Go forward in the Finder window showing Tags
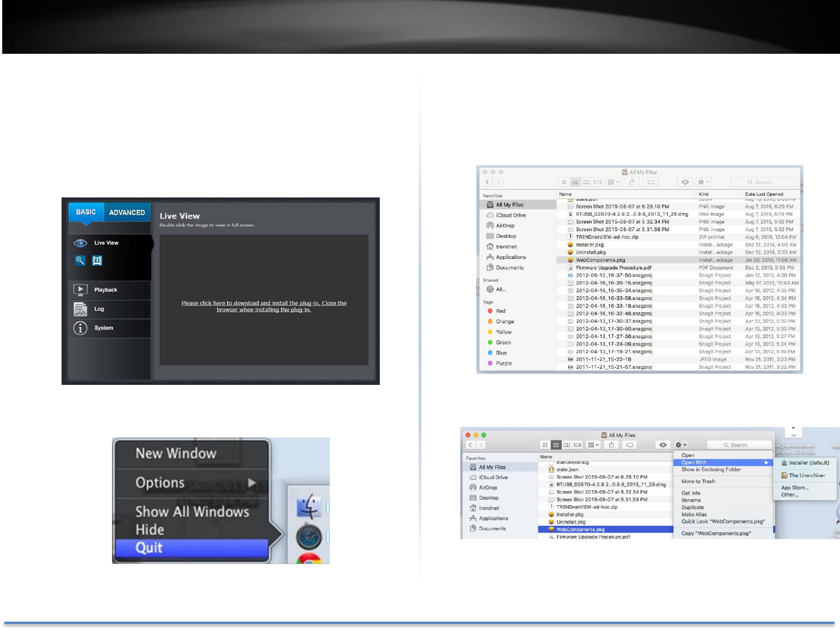The height and width of the screenshot is (630, 840). (x=498, y=182)
